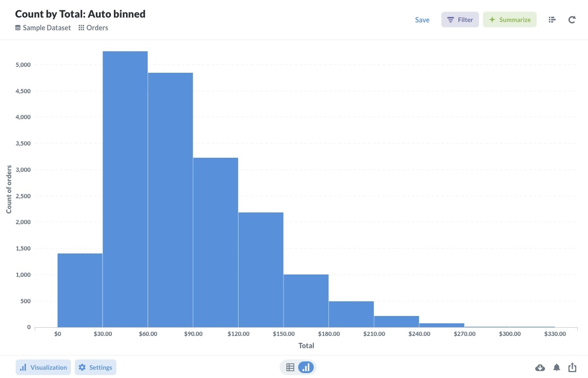Click the question title text
Screen dimensions: 588x378
tap(80, 14)
